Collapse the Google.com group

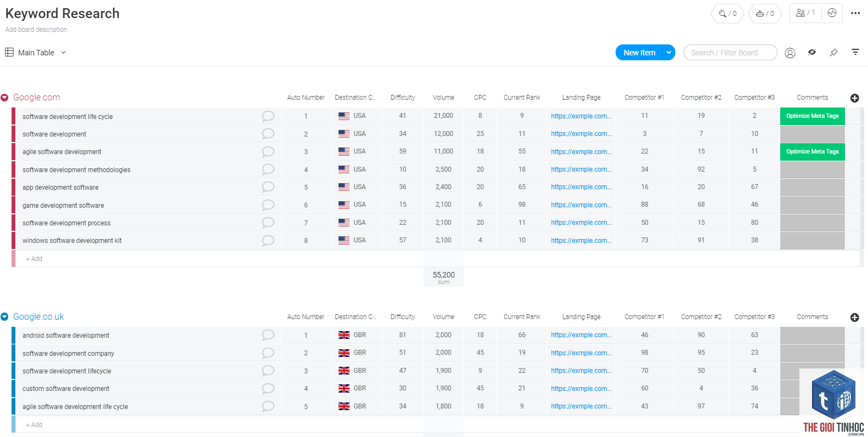(x=4, y=98)
